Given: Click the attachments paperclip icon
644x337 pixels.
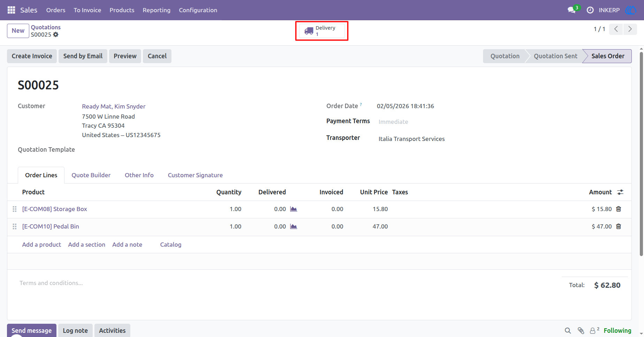Looking at the screenshot, I should coord(581,330).
